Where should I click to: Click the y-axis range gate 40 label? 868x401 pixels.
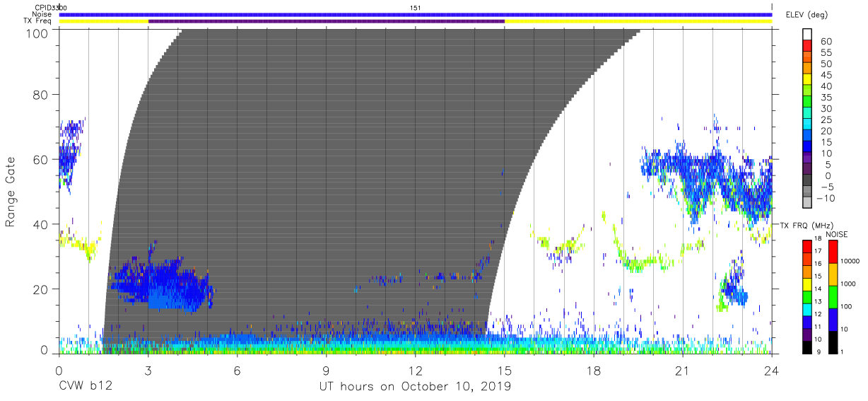pyautogui.click(x=41, y=224)
